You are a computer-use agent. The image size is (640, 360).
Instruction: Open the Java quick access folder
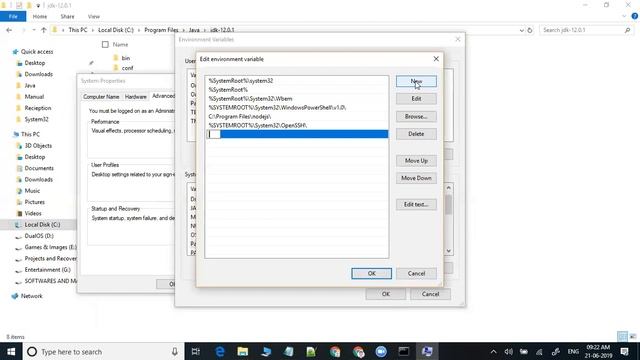coord(30,86)
